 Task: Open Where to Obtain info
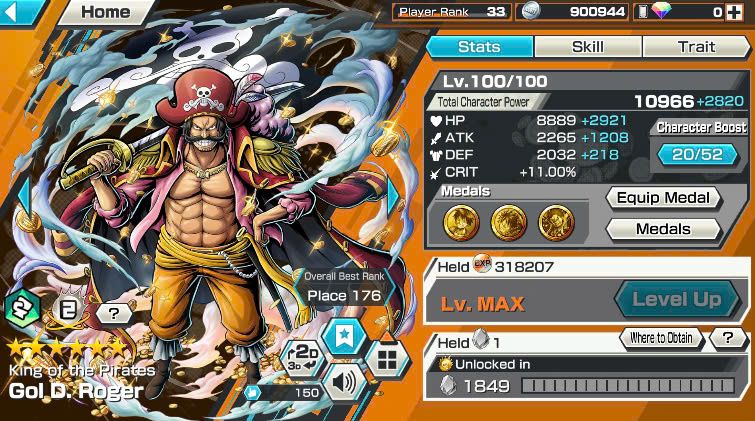click(x=661, y=338)
